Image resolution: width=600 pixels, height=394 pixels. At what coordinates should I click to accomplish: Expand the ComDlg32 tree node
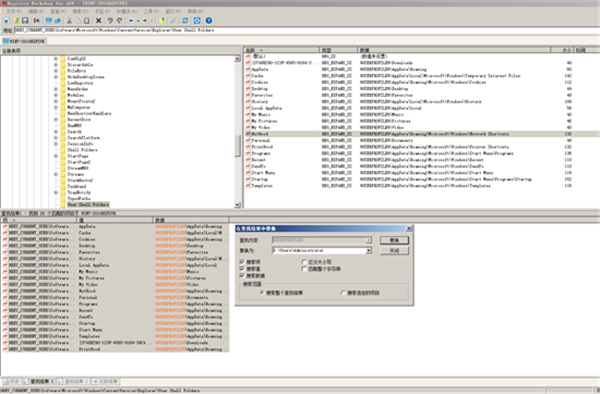click(x=56, y=59)
